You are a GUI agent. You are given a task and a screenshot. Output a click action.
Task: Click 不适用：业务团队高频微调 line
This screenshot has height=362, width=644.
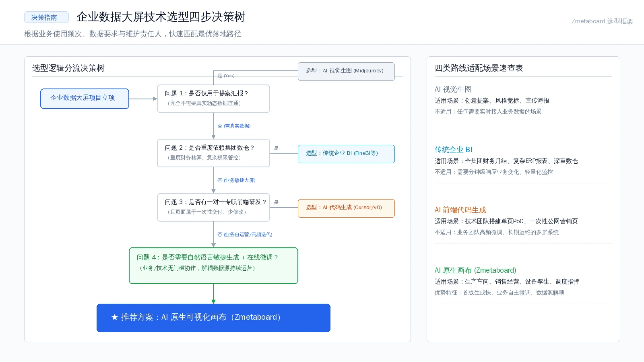click(497, 232)
